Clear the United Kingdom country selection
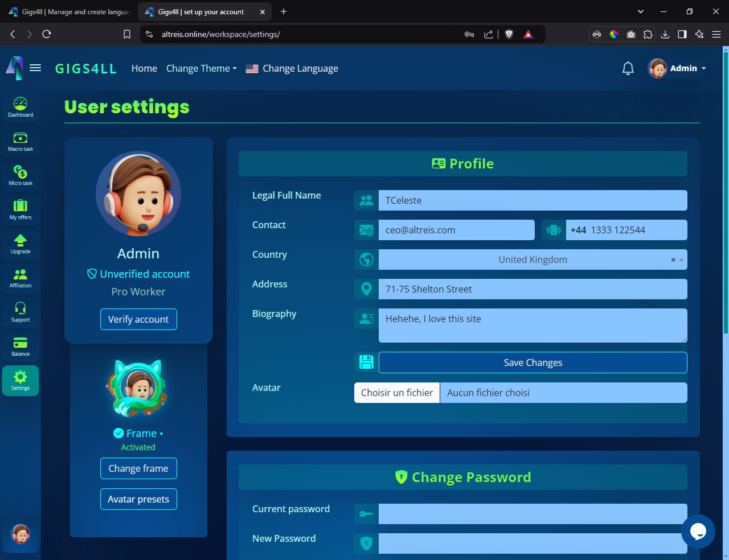729x560 pixels. pyautogui.click(x=673, y=260)
